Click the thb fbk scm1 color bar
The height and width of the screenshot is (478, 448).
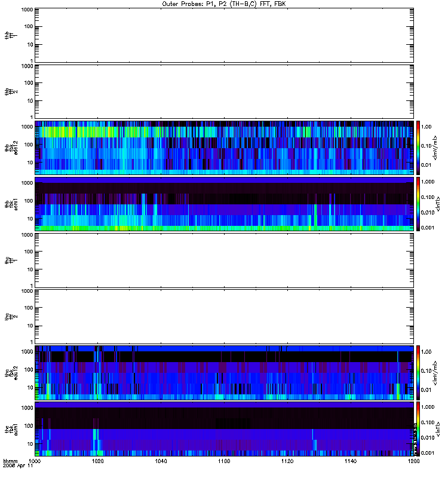tap(418, 204)
